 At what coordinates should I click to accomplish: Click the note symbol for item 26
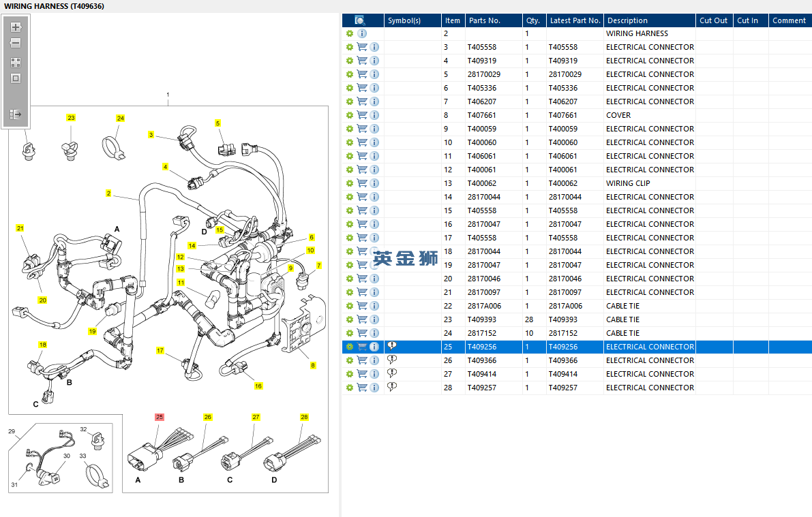[392, 360]
